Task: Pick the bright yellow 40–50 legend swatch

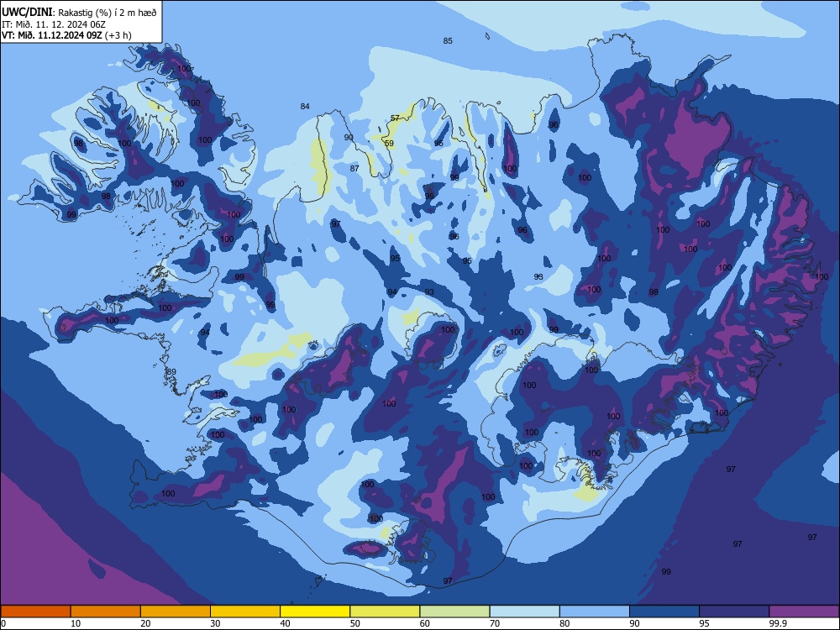Action: (315, 612)
